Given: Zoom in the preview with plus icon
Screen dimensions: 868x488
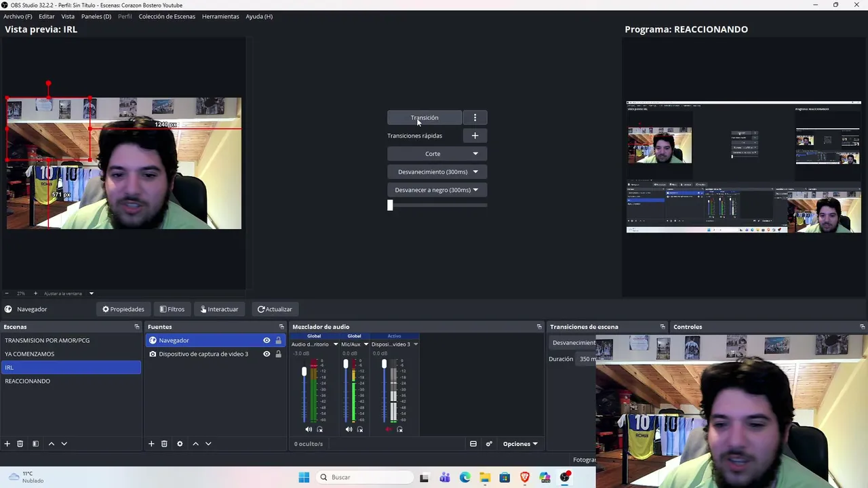Looking at the screenshot, I should [x=35, y=293].
